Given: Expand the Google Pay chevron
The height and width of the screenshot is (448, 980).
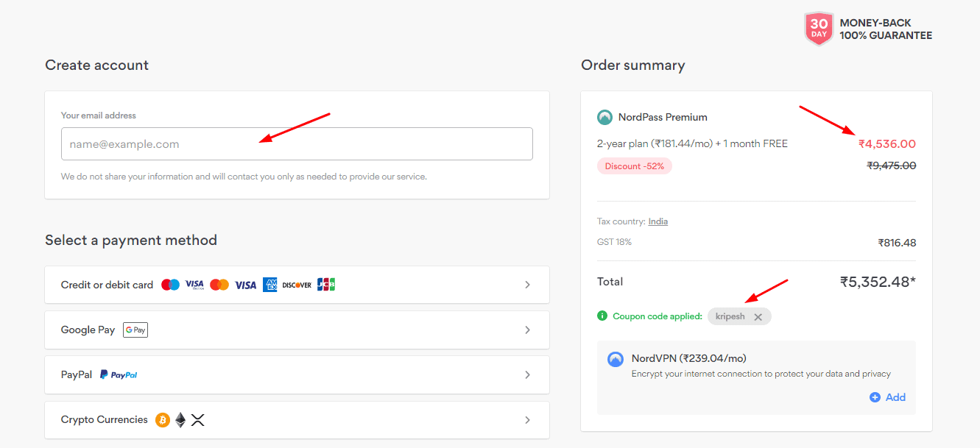Looking at the screenshot, I should pyautogui.click(x=527, y=330).
